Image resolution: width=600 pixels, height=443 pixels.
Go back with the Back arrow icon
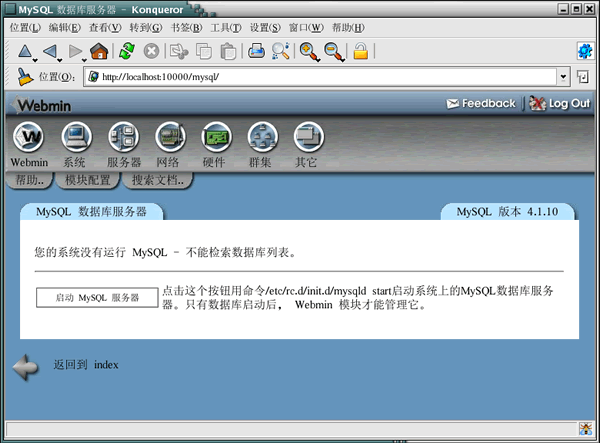tap(50, 51)
